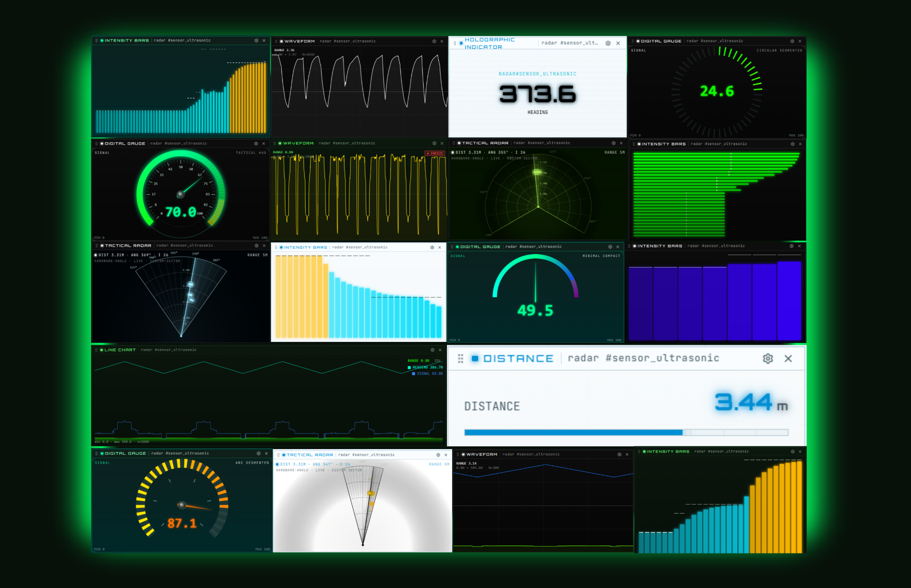The height and width of the screenshot is (588, 911).
Task: Click the MINIMAL COMPACT style label
Action: click(601, 256)
